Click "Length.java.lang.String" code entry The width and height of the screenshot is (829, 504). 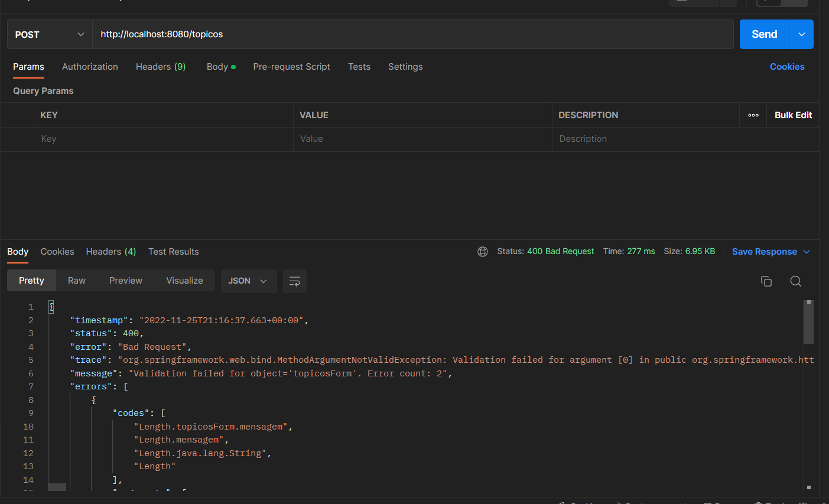coord(200,453)
